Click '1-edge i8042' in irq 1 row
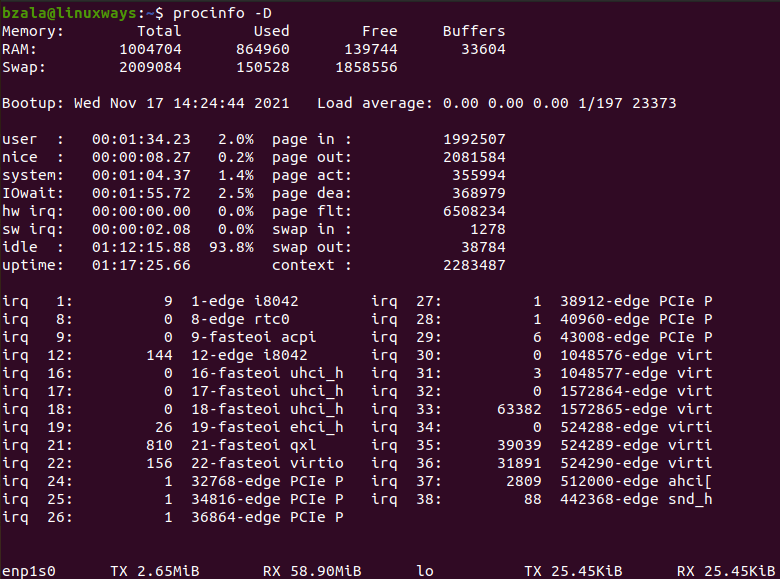Screen dimensions: 780x579 (245, 301)
